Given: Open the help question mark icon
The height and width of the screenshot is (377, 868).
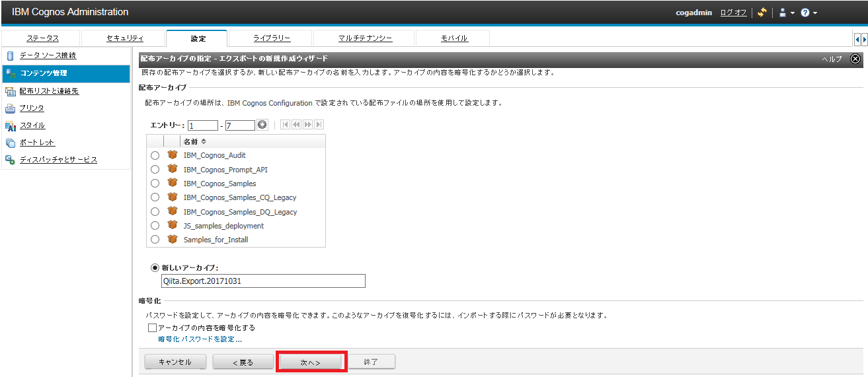Looking at the screenshot, I should [805, 13].
